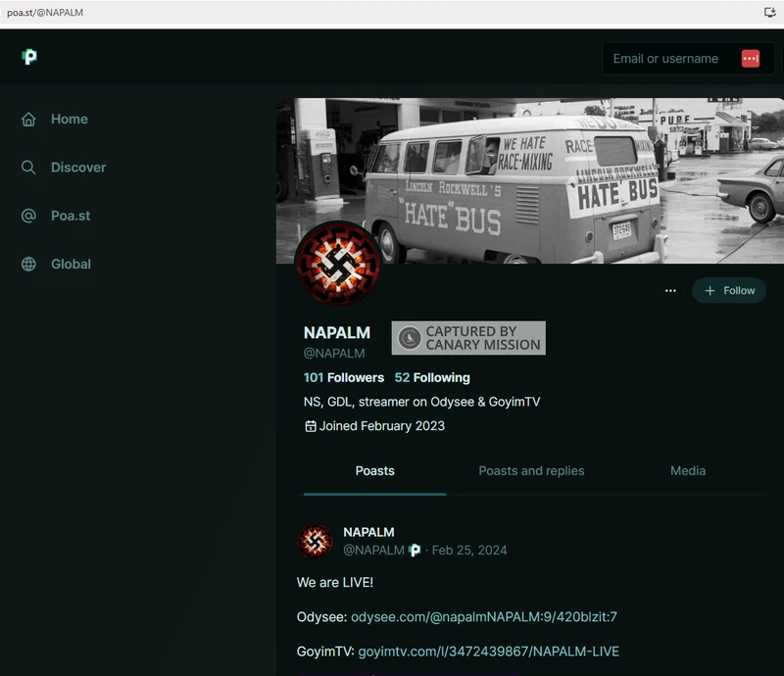Viewport: 784px width, 676px height.
Task: Click the Discover magnifier icon
Action: click(x=28, y=168)
